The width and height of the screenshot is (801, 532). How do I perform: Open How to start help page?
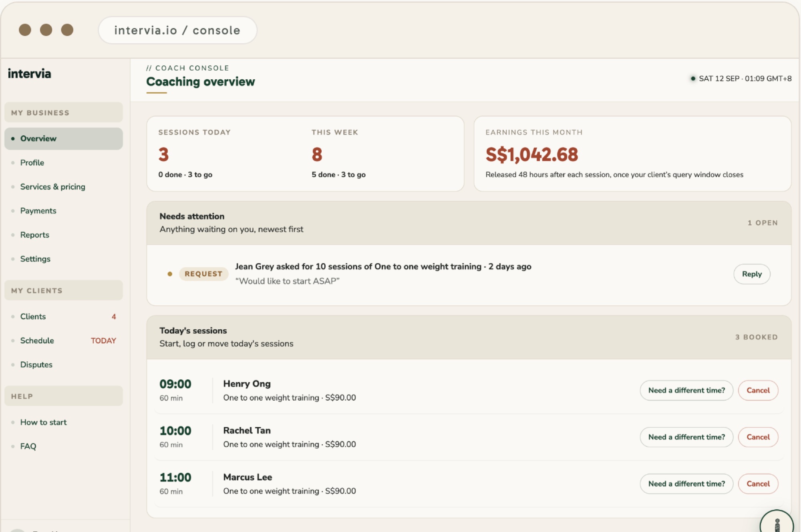(43, 422)
